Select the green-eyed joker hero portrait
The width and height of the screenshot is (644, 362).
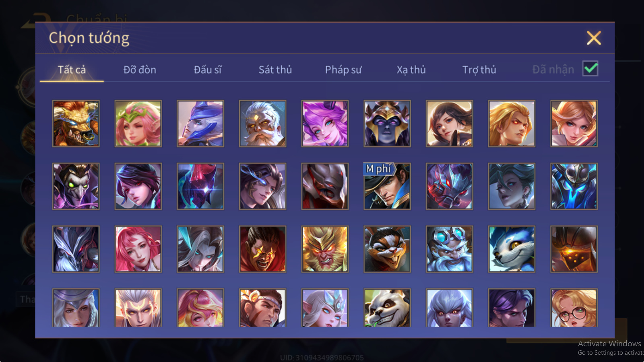(x=76, y=186)
